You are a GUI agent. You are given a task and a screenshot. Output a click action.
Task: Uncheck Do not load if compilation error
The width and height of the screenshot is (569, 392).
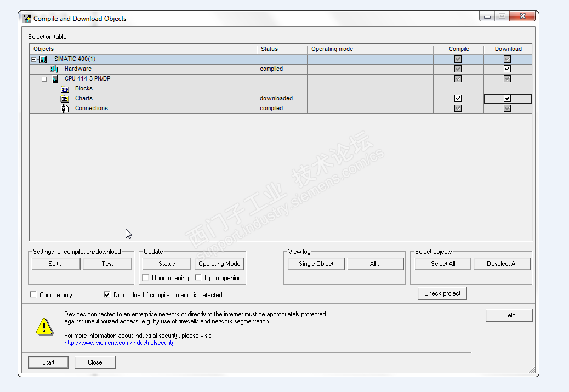(107, 295)
